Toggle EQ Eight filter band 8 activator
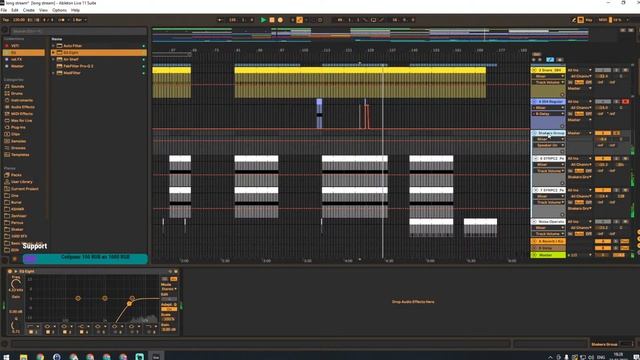 (x=148, y=332)
